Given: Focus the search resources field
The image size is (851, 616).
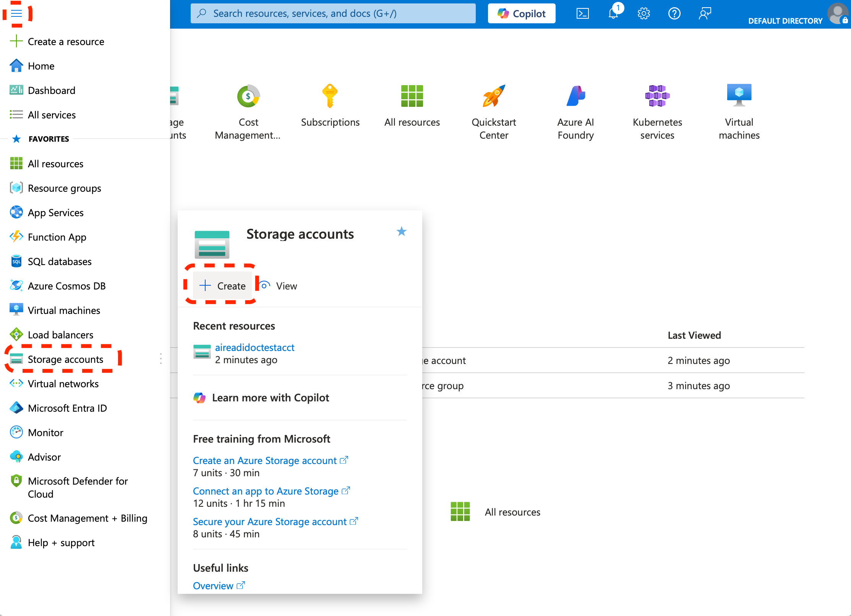Looking at the screenshot, I should [x=332, y=14].
